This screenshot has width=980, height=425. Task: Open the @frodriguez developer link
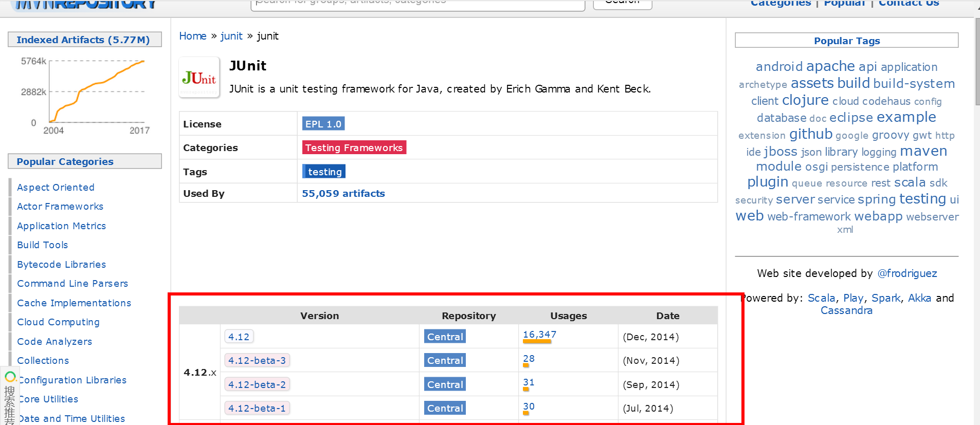tap(907, 273)
